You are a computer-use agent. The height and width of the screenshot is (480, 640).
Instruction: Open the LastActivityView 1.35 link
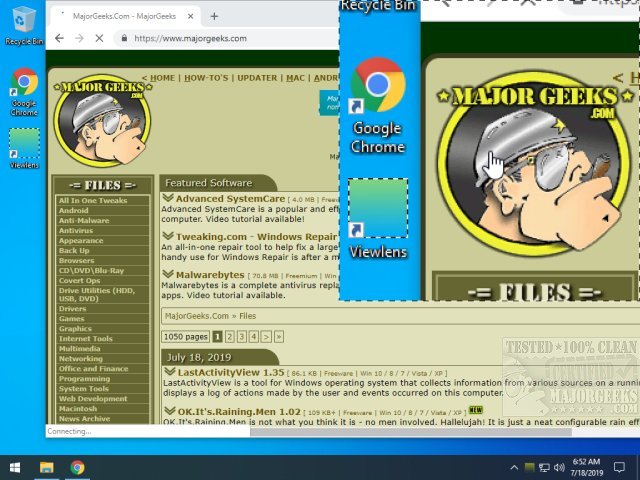[x=231, y=372]
